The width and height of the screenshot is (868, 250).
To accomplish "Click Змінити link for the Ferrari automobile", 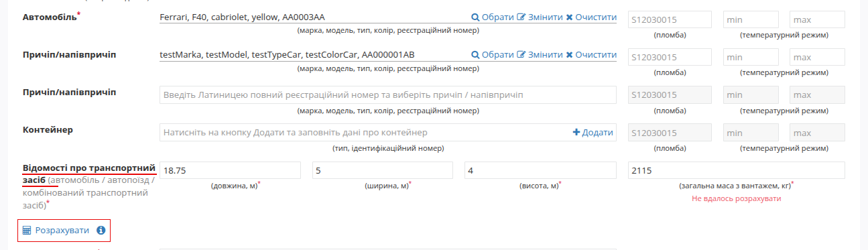I will [546, 17].
